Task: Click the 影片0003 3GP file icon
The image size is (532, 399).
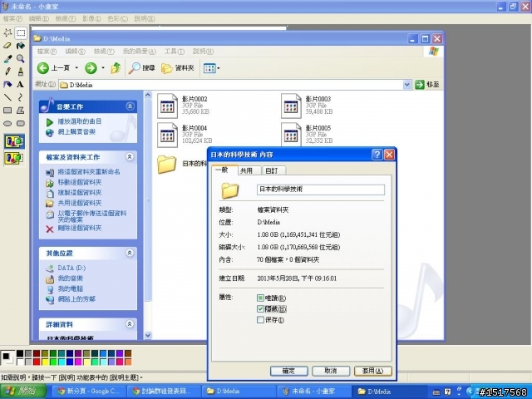Action: pos(291,106)
